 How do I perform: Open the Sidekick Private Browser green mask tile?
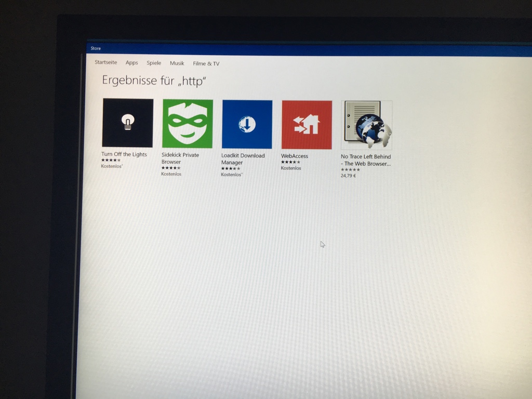click(188, 124)
